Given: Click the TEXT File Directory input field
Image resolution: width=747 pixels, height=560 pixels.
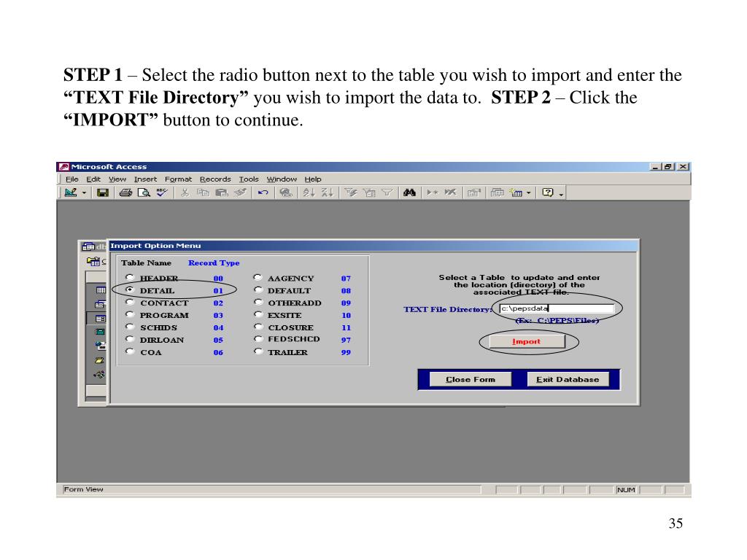Looking at the screenshot, I should (x=557, y=308).
